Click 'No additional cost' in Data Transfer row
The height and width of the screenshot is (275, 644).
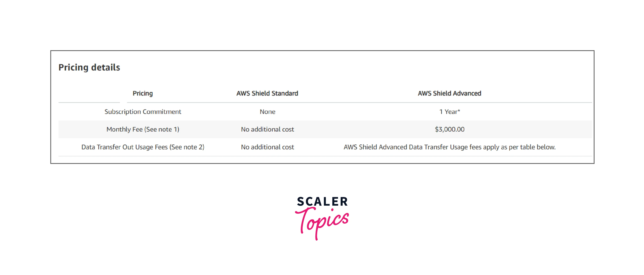coord(267,147)
